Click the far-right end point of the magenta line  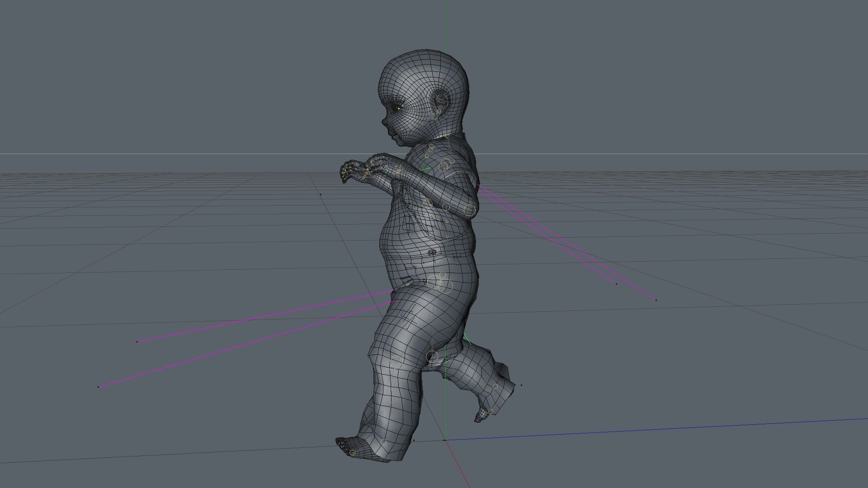pyautogui.click(x=656, y=300)
